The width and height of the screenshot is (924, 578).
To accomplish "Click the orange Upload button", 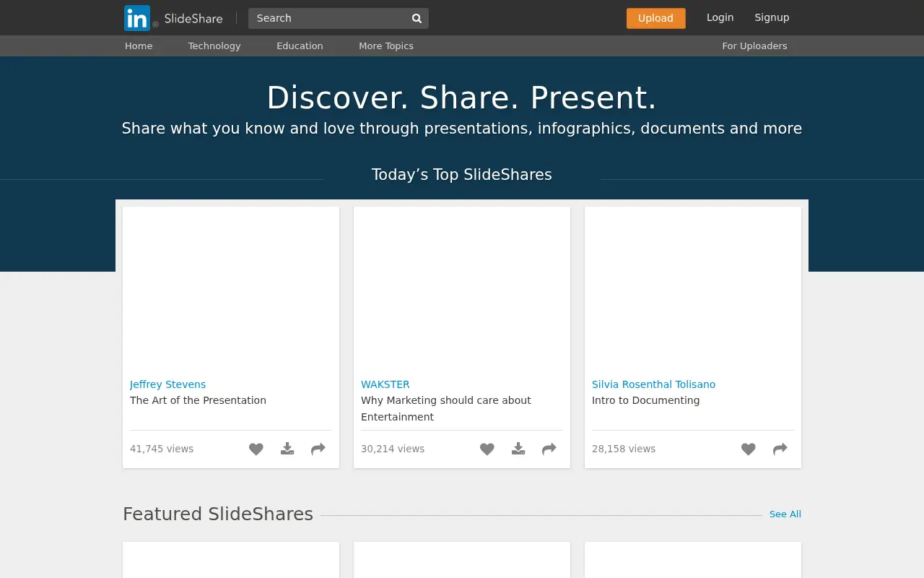I will 655,18.
